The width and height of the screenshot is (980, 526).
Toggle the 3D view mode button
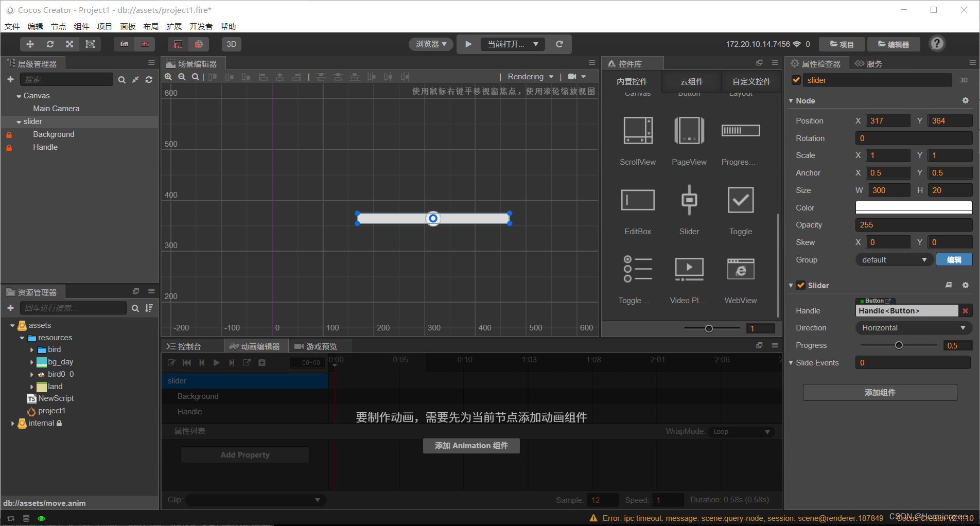point(232,44)
